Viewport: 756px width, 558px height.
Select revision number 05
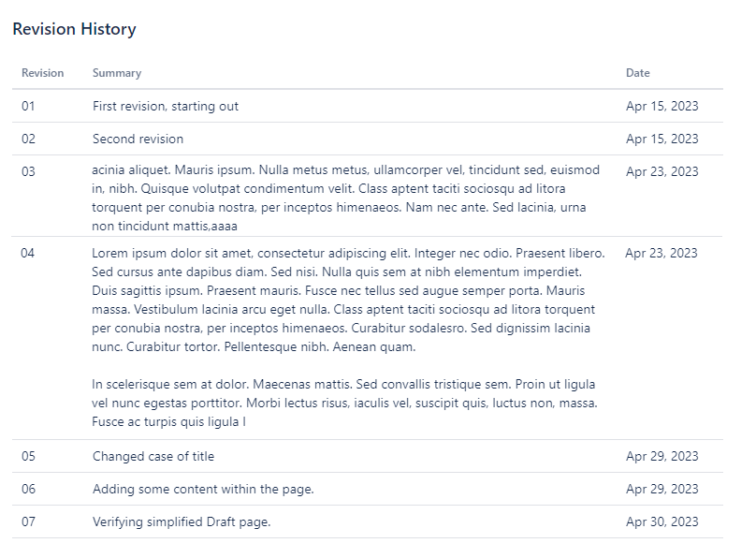coord(28,456)
